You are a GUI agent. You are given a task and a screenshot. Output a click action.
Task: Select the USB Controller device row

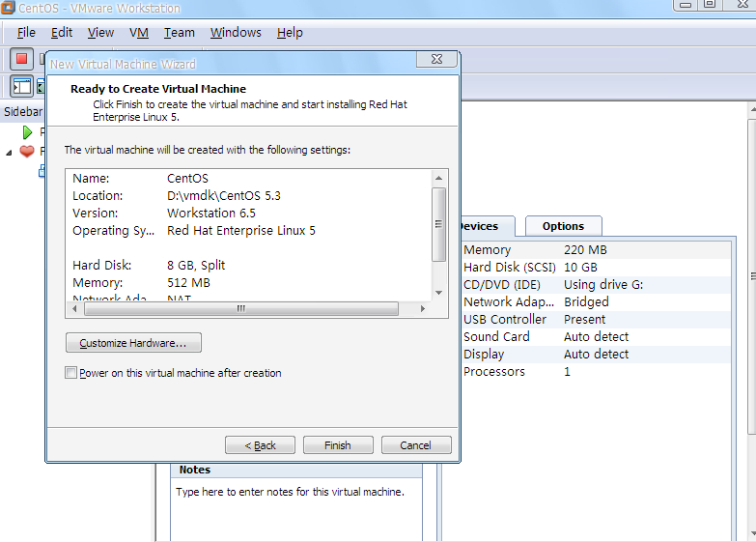(596, 319)
